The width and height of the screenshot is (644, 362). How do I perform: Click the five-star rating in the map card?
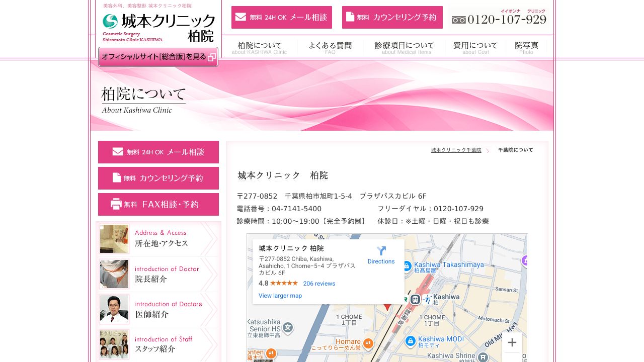point(285,283)
